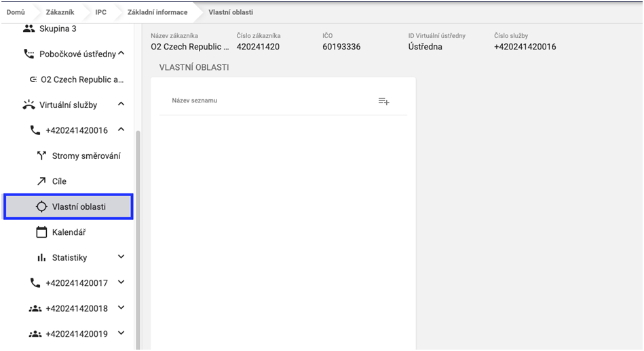Click the group icon next to +420241420018
This screenshot has height=351, width=644.
(x=35, y=308)
